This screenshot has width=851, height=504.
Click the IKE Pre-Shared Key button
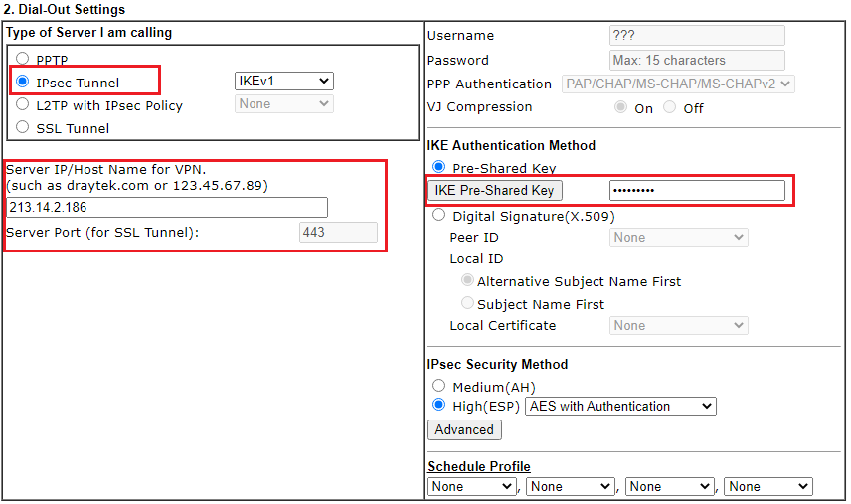point(494,190)
